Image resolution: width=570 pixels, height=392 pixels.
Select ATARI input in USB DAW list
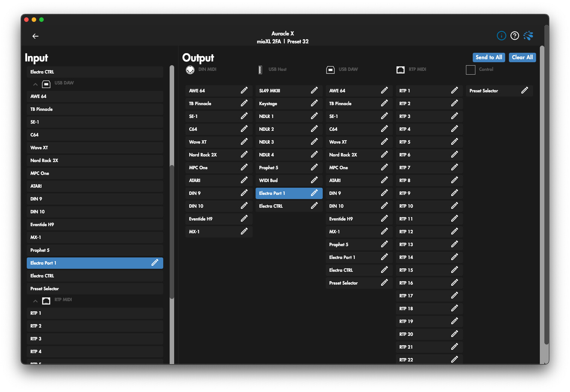(95, 186)
